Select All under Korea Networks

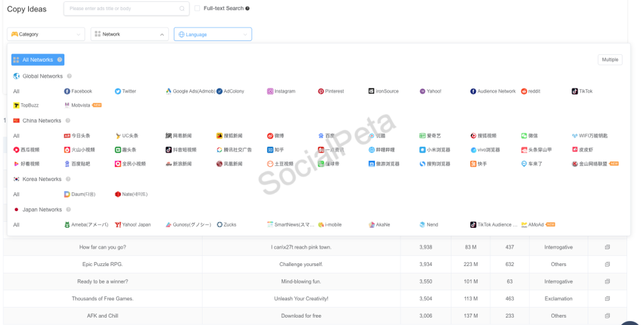pos(16,194)
